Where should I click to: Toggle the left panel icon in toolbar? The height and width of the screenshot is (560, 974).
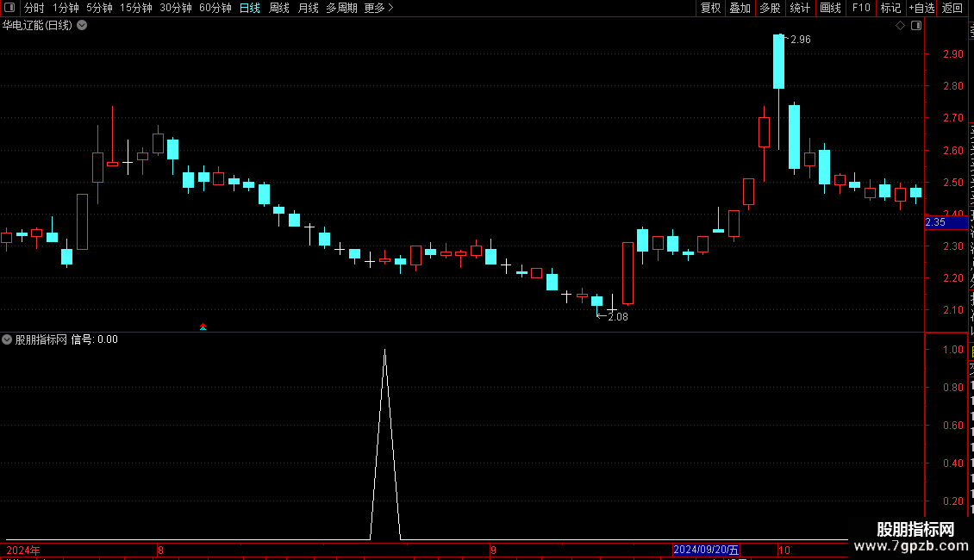pos(9,8)
